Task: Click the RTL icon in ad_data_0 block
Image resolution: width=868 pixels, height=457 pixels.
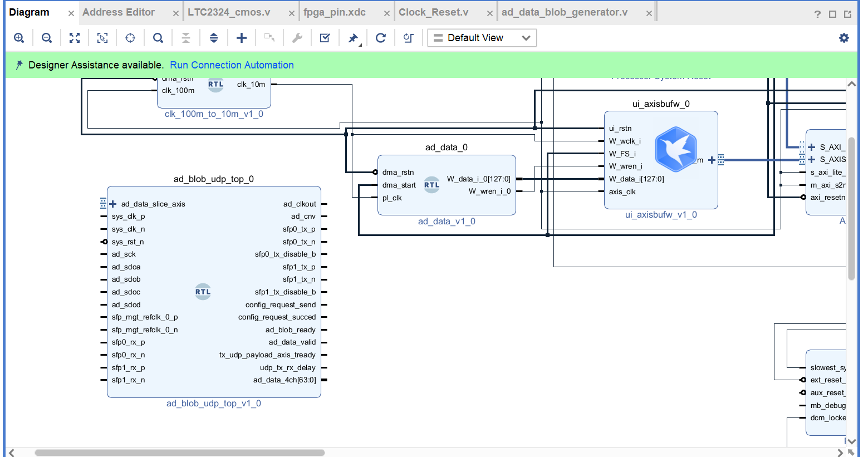Action: point(431,185)
